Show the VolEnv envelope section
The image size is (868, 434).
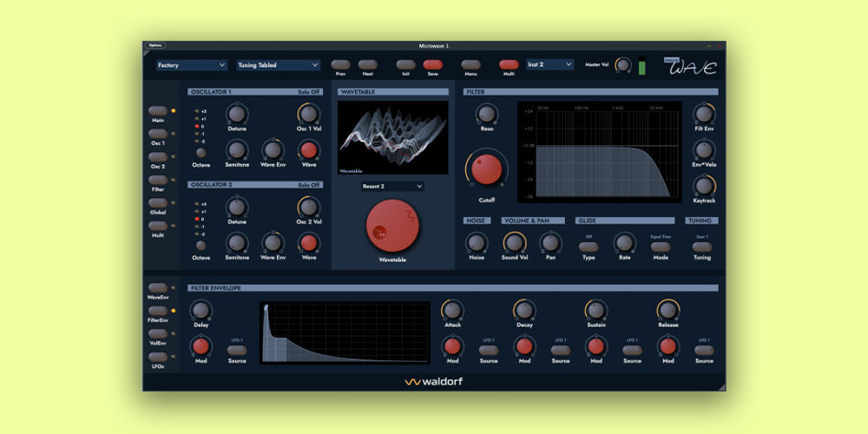click(158, 334)
